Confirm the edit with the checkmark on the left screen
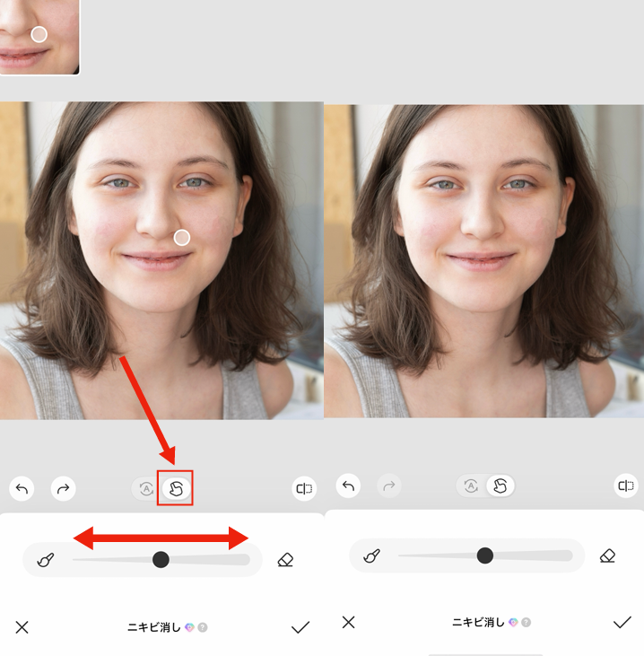The width and height of the screenshot is (644, 656). point(300,627)
